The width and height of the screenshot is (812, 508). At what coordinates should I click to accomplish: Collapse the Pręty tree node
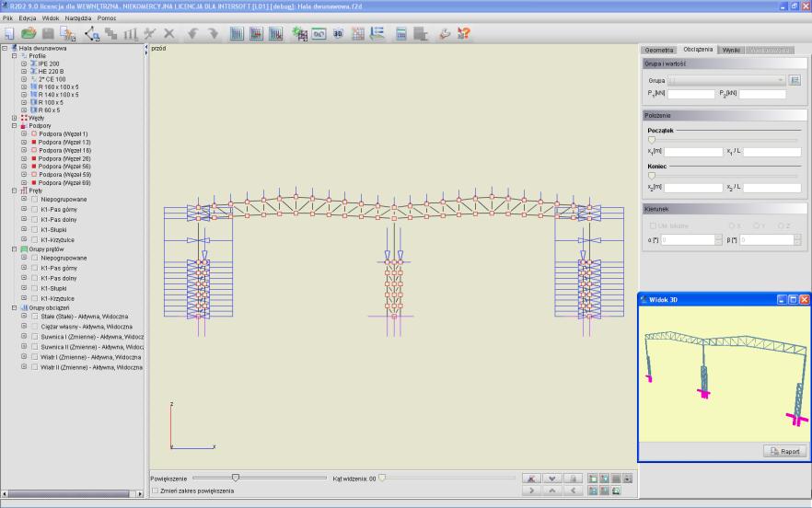[15, 190]
